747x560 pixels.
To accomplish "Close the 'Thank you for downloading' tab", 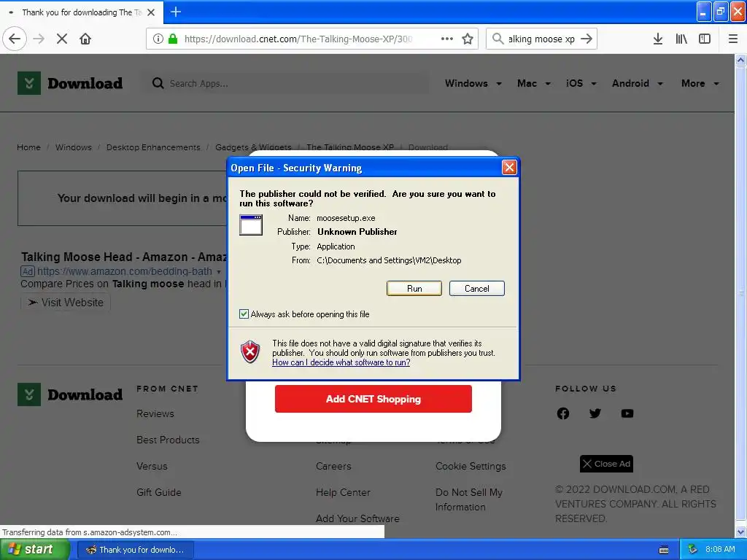I will pos(151,12).
